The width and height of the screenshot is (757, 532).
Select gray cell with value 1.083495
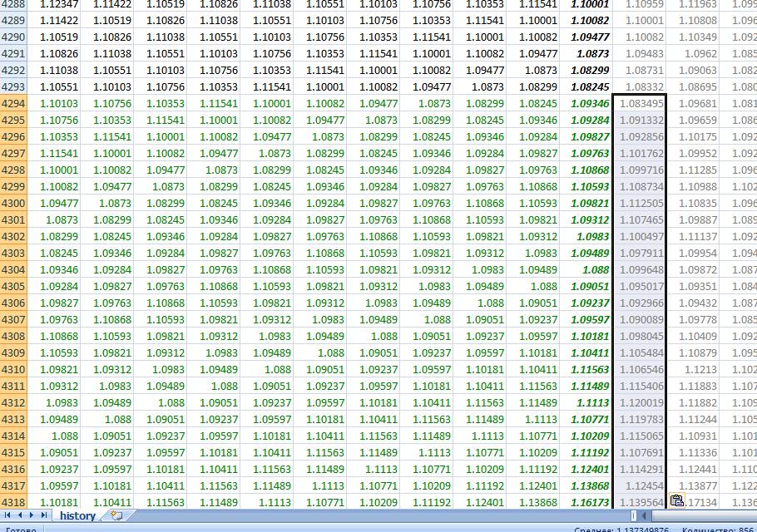640,104
